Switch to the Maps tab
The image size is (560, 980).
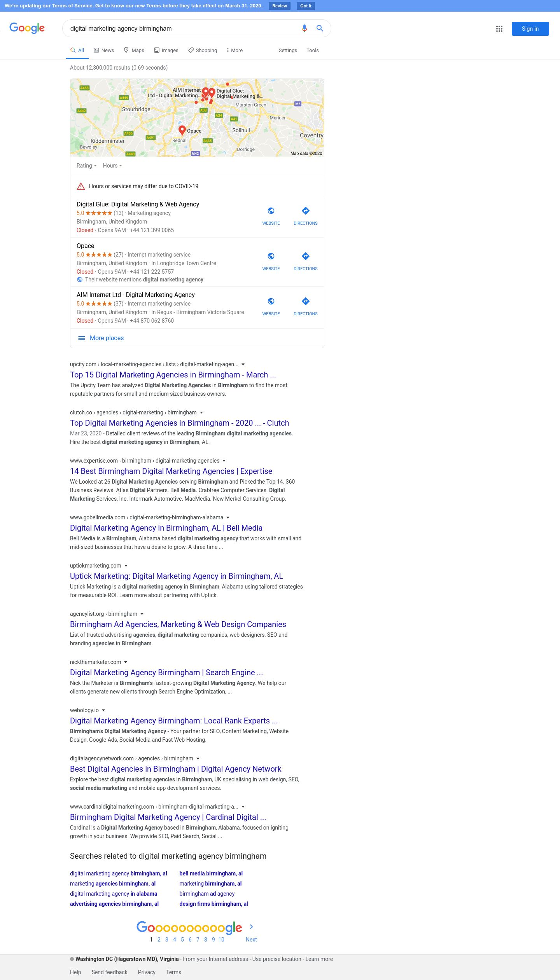(x=134, y=51)
